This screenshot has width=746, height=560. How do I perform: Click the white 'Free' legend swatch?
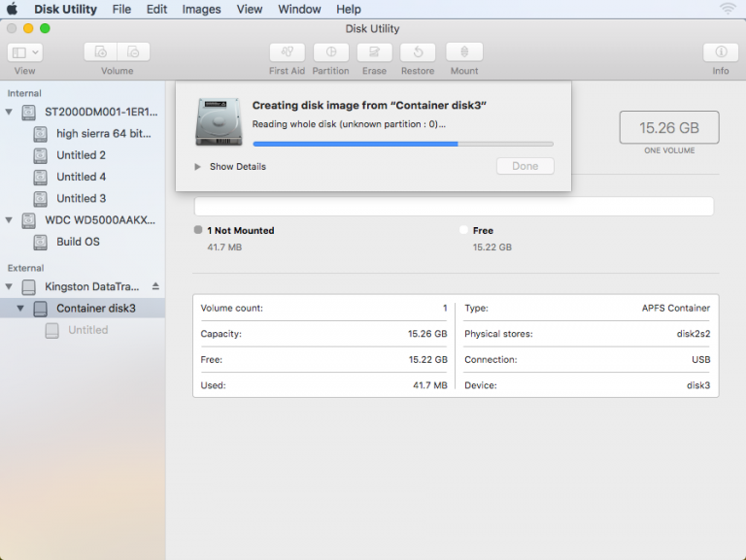tap(463, 230)
